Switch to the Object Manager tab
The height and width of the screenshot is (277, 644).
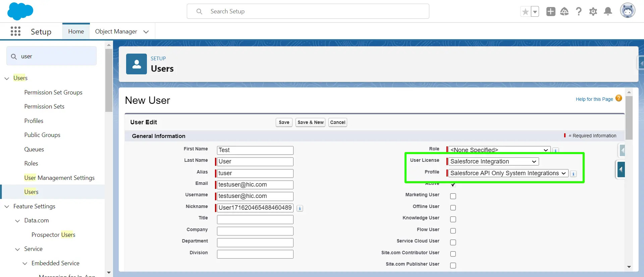point(116,31)
